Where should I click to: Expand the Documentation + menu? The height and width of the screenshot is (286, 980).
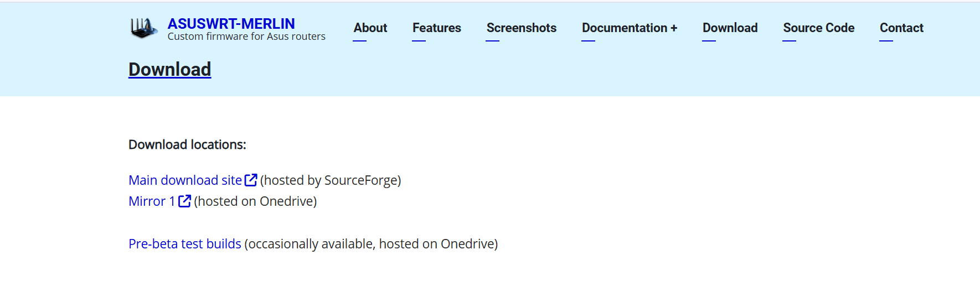pyautogui.click(x=629, y=28)
